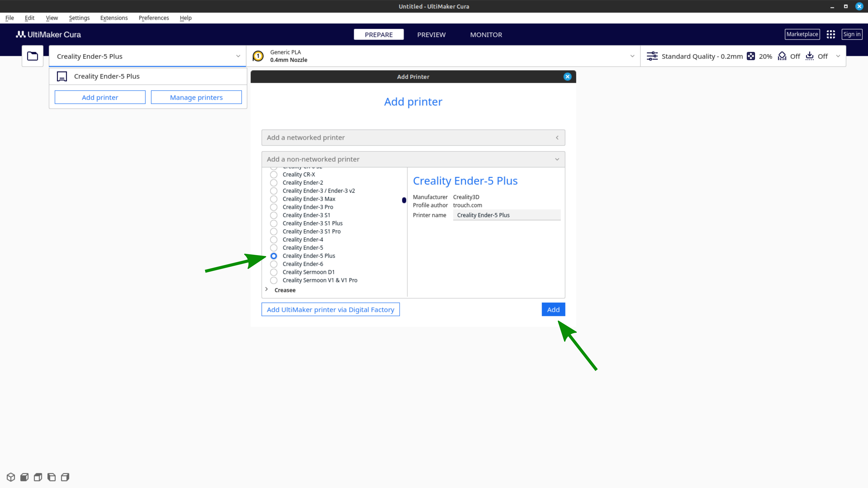Select Creality Ender-5 Plus radio button
This screenshot has height=488, width=868.
pyautogui.click(x=274, y=256)
